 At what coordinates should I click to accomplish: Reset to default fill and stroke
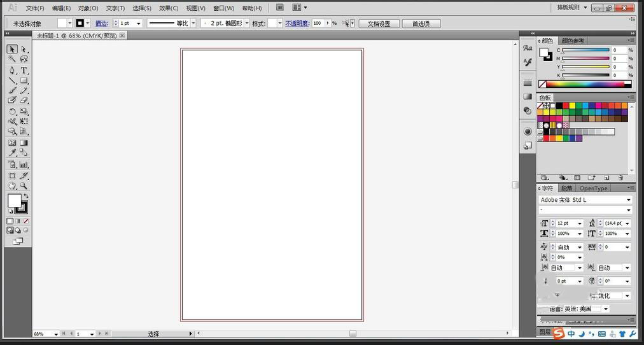coord(11,211)
